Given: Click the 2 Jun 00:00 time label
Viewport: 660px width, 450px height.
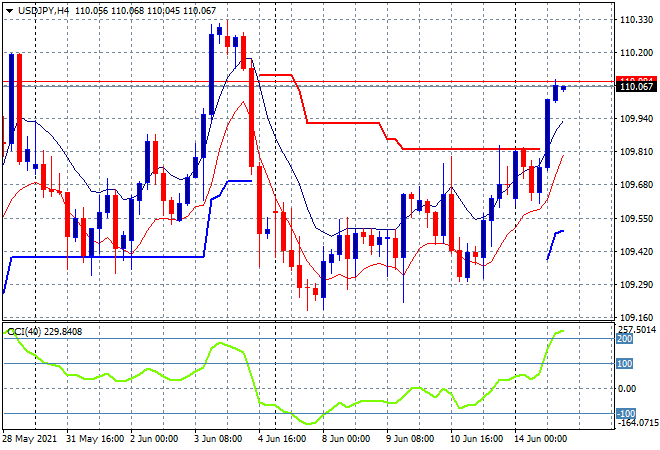Looking at the screenshot, I should [154, 439].
